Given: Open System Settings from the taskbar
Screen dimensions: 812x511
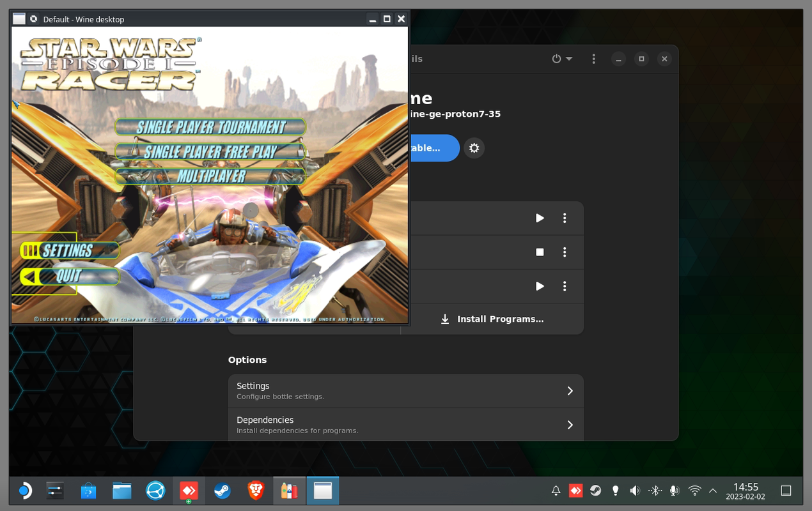Looking at the screenshot, I should (x=55, y=491).
